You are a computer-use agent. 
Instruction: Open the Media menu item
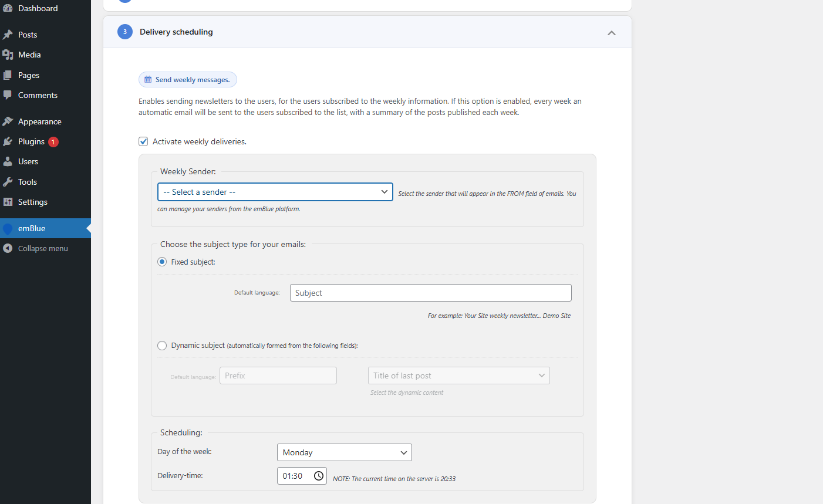click(45, 55)
